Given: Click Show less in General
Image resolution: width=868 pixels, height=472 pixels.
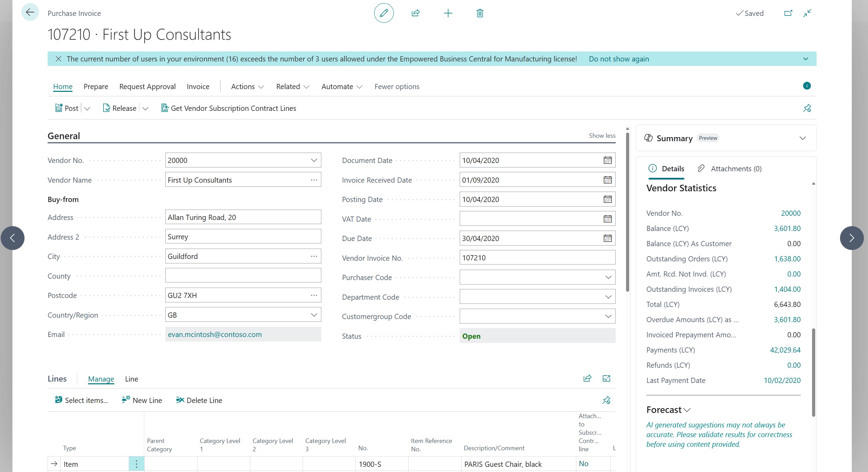Looking at the screenshot, I should [x=602, y=135].
